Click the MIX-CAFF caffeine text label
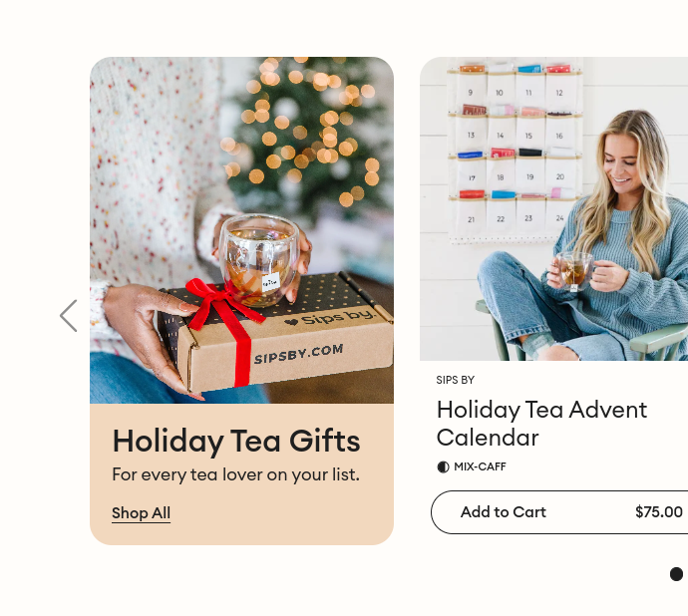This screenshot has height=616, width=688. 480,466
